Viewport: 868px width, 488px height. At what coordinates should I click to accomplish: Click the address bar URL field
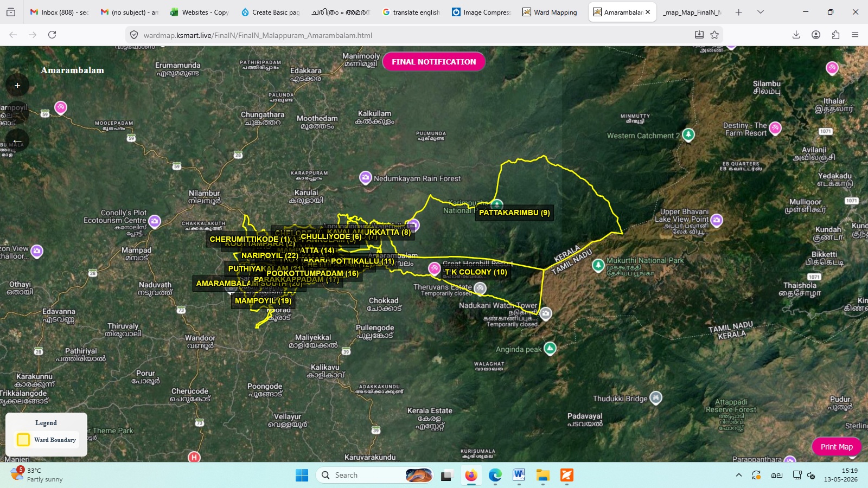click(x=415, y=35)
